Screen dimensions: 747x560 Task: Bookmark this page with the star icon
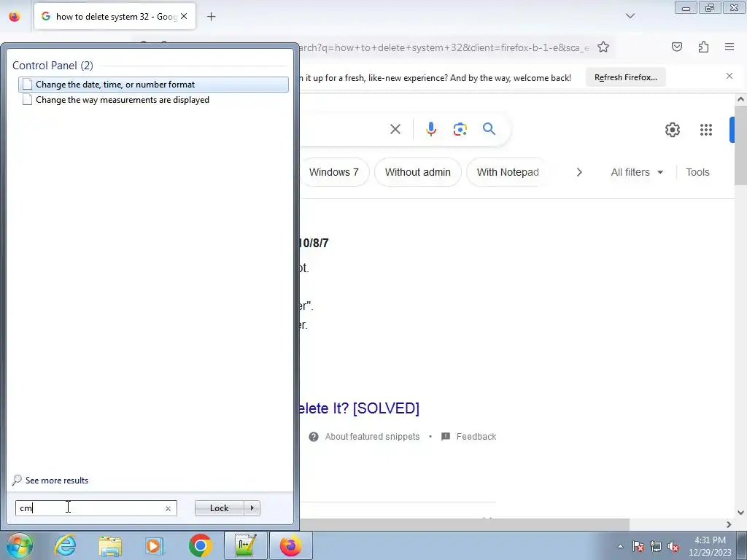[x=603, y=47]
